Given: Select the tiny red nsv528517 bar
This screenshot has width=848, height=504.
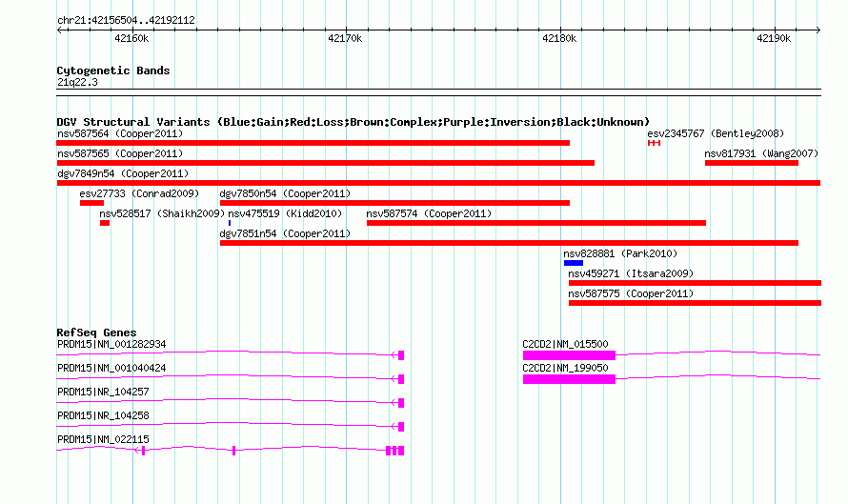Looking at the screenshot, I should tap(105, 223).
